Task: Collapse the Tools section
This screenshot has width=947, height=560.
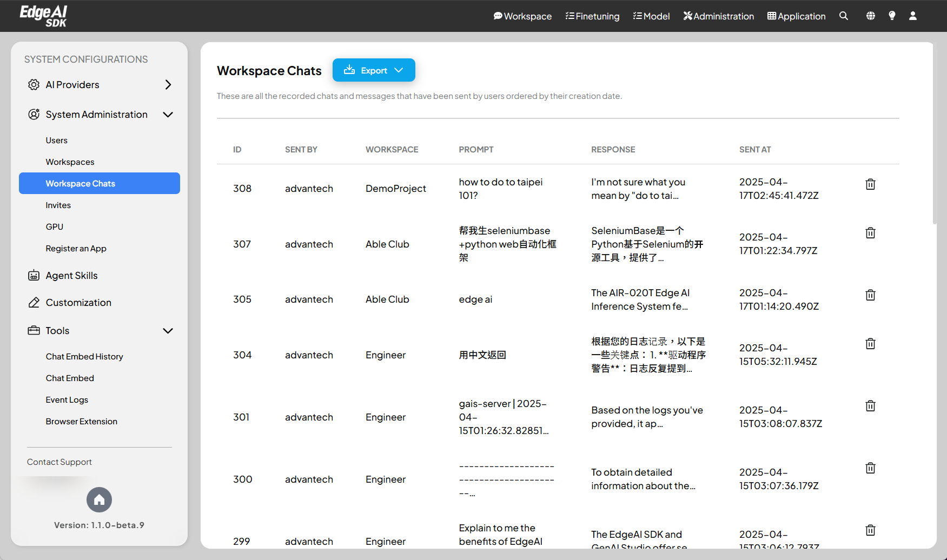Action: pyautogui.click(x=168, y=331)
